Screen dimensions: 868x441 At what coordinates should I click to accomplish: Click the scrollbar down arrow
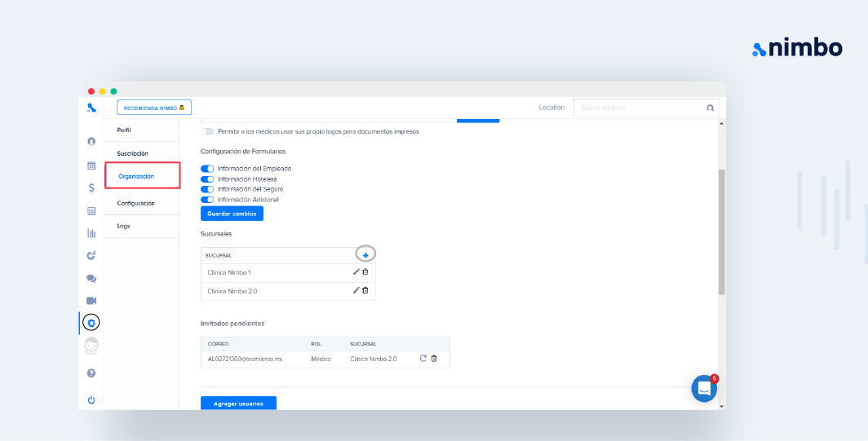click(721, 406)
